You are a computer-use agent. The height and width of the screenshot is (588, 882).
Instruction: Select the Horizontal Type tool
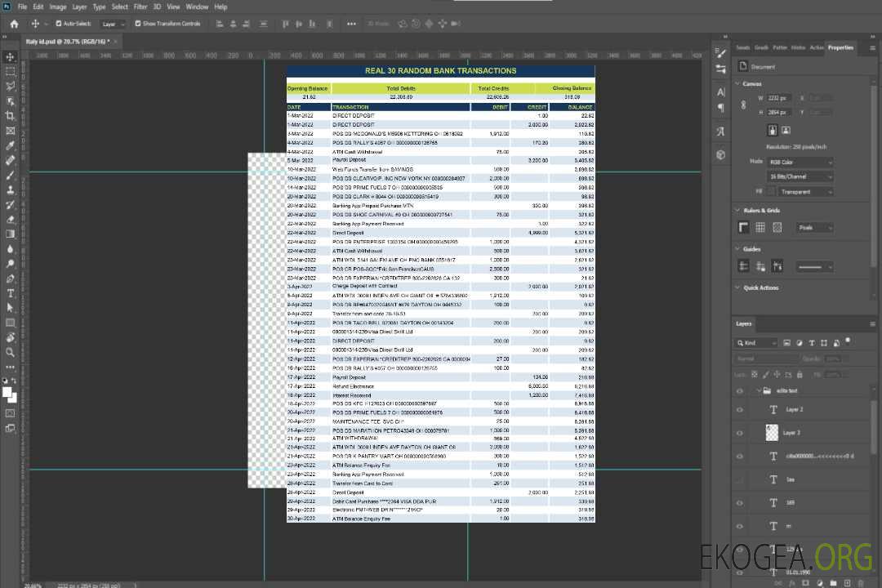(x=10, y=293)
